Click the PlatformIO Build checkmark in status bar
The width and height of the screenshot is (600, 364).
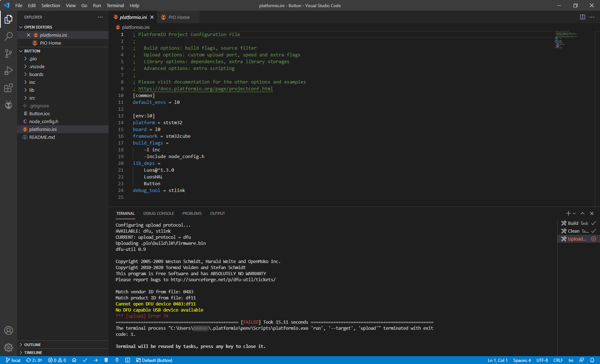click(85, 360)
